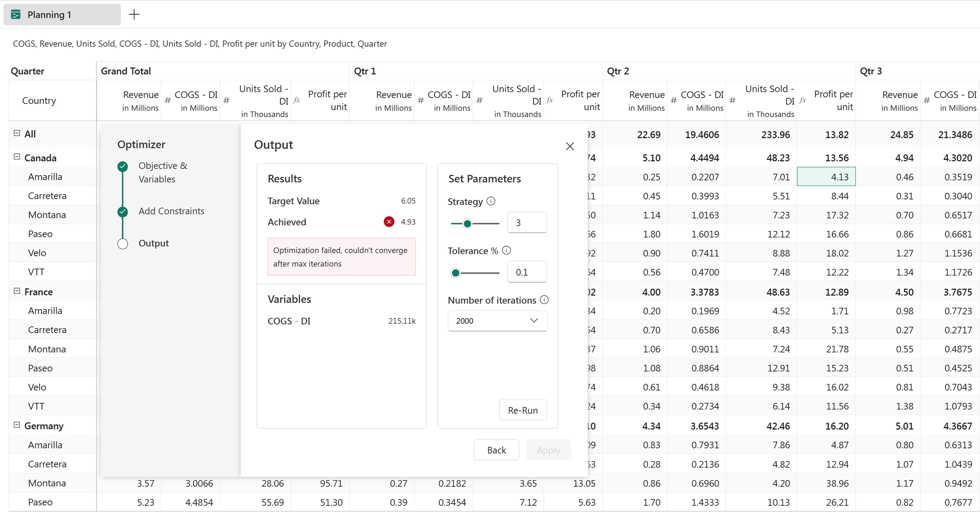Select the Output step label
Viewport: 980px width, 513px height.
[154, 243]
